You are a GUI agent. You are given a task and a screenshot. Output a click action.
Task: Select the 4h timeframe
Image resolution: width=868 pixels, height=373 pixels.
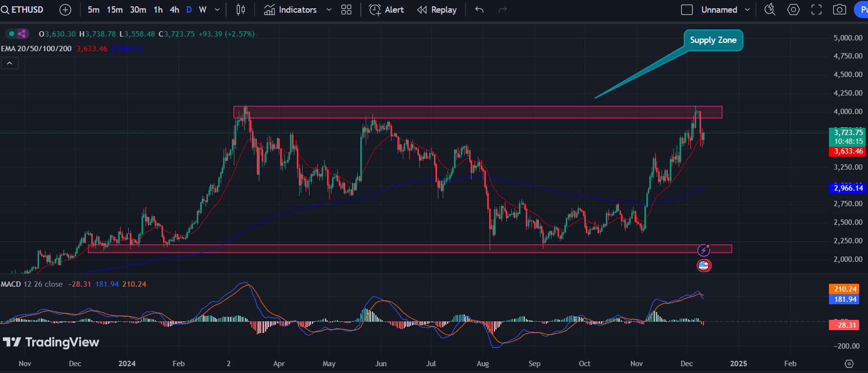click(x=174, y=10)
